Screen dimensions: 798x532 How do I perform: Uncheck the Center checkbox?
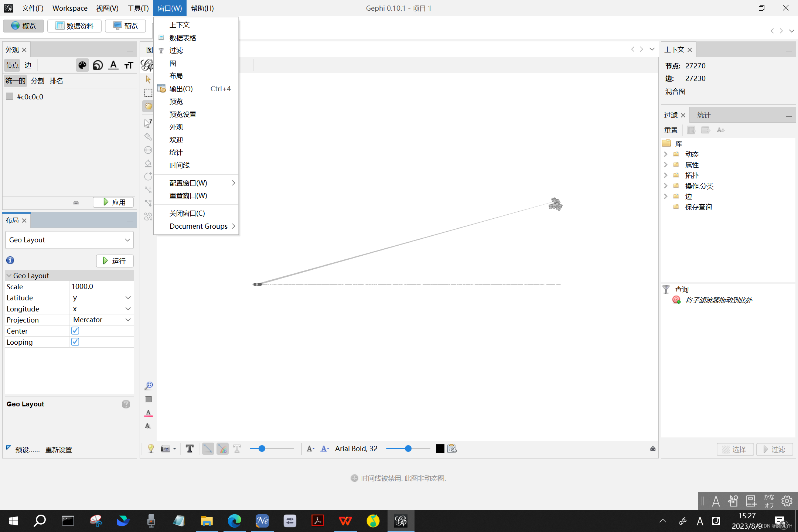[x=75, y=331]
